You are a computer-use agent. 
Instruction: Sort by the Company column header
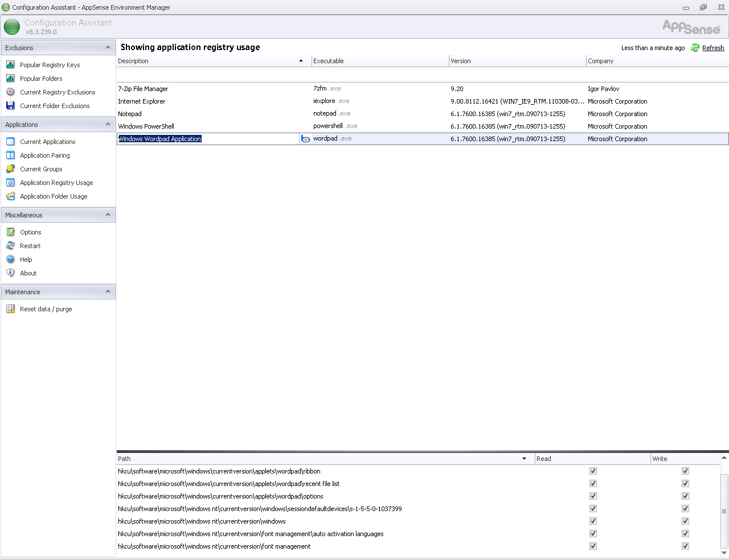657,61
